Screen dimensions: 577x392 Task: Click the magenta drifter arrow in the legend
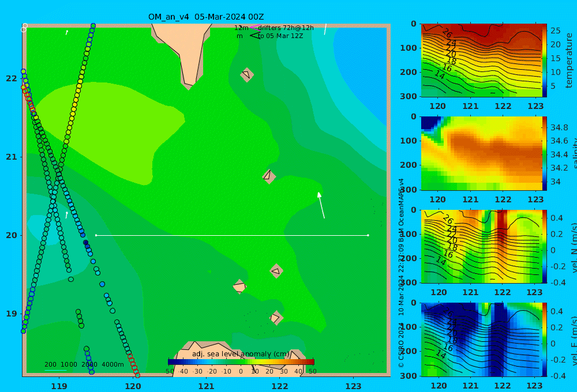point(254,28)
